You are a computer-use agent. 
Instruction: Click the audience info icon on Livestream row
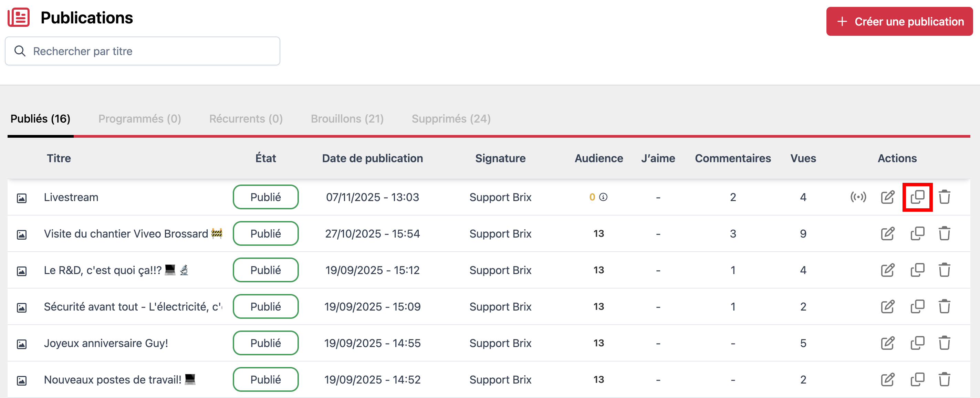coord(603,197)
